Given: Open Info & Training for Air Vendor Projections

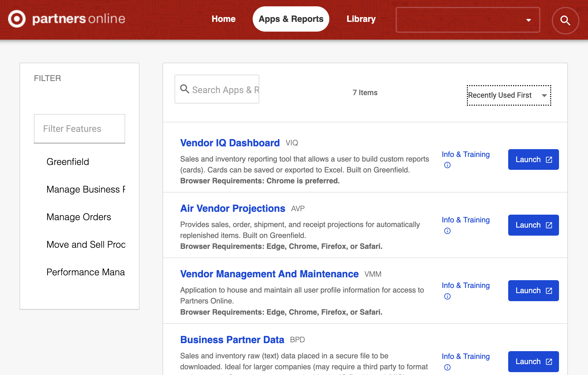Looking at the screenshot, I should click(x=465, y=220).
